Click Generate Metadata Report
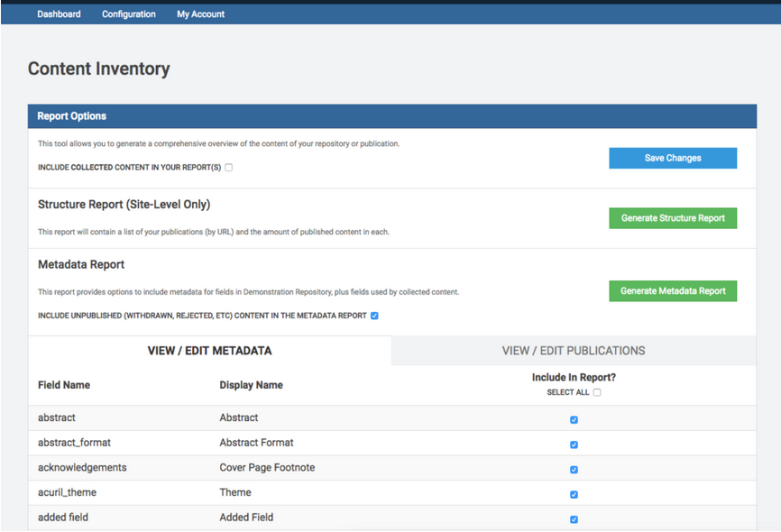The height and width of the screenshot is (532, 781). [x=673, y=291]
